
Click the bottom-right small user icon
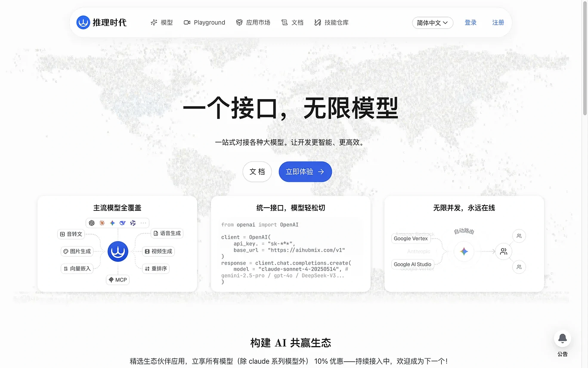[x=519, y=267]
